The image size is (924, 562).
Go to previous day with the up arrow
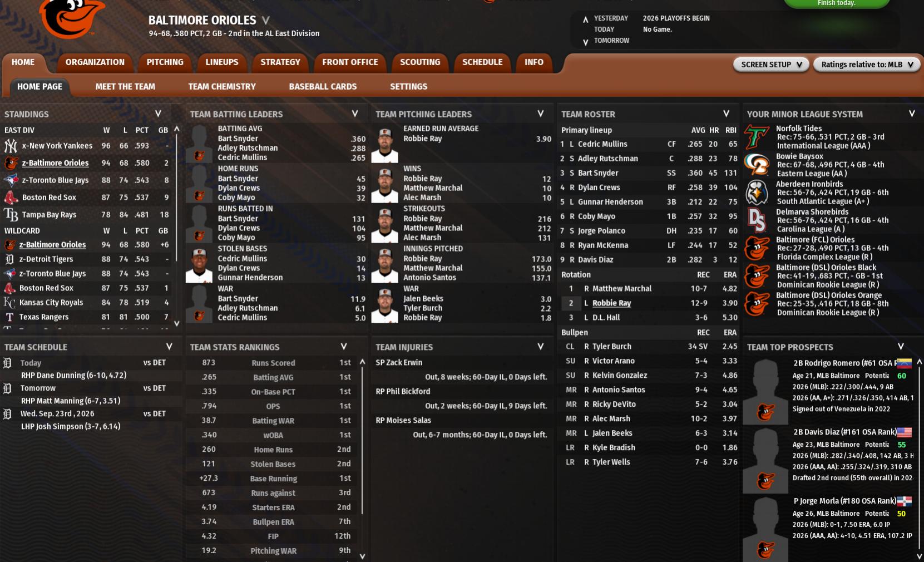pyautogui.click(x=585, y=19)
